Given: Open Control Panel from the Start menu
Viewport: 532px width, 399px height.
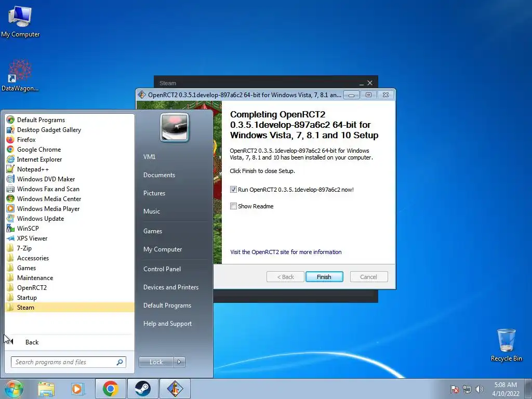Looking at the screenshot, I should [162, 269].
